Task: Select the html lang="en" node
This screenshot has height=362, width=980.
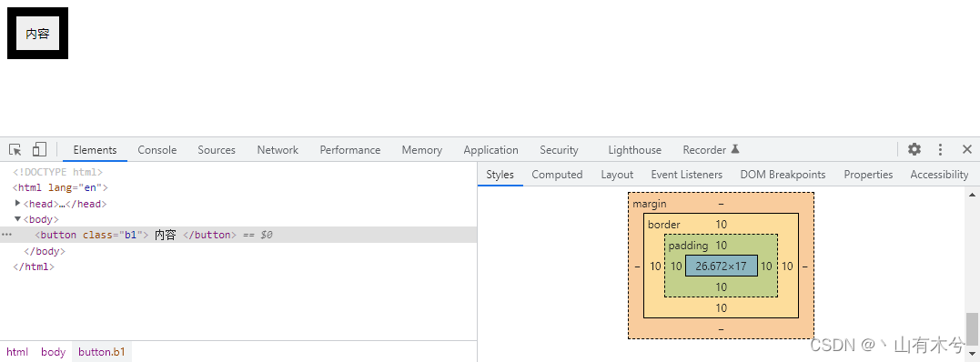Action: [61, 187]
